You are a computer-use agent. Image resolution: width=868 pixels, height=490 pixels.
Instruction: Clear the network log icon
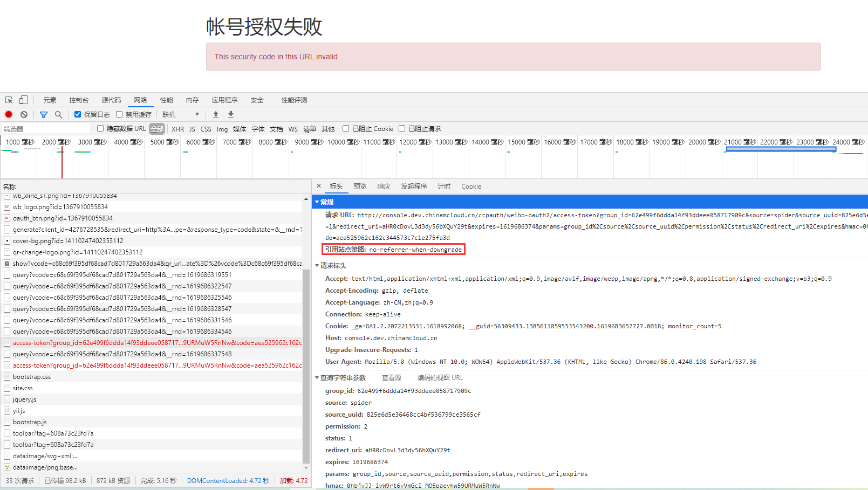[x=24, y=114]
